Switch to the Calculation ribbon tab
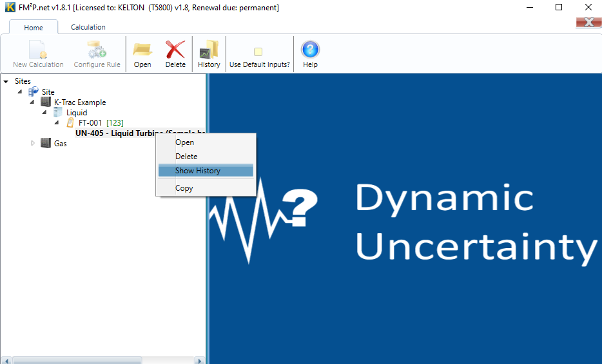This screenshot has width=602, height=364. pos(88,27)
